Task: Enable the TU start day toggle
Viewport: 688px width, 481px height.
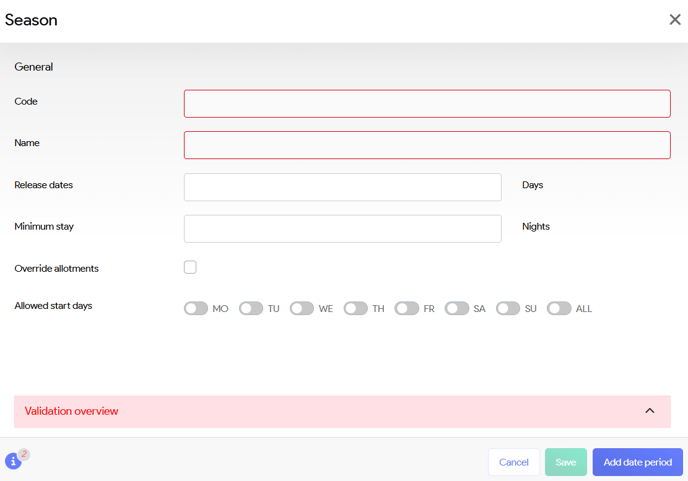Action: coord(250,309)
